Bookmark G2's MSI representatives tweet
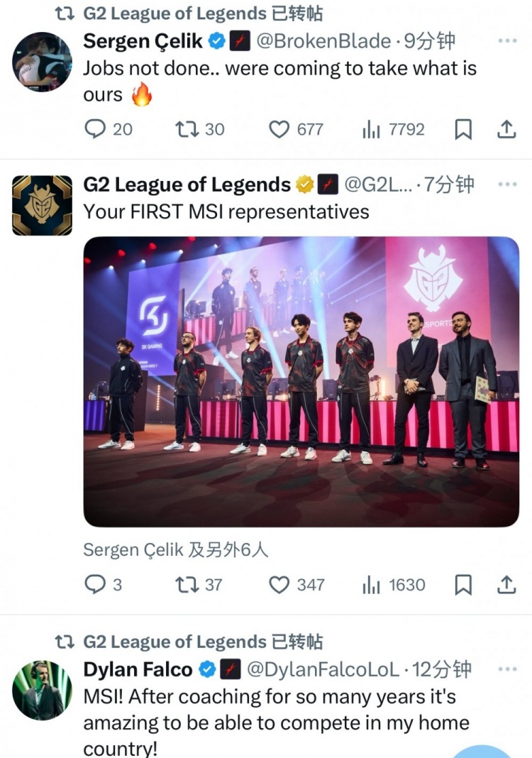The width and height of the screenshot is (532, 758). tap(464, 585)
